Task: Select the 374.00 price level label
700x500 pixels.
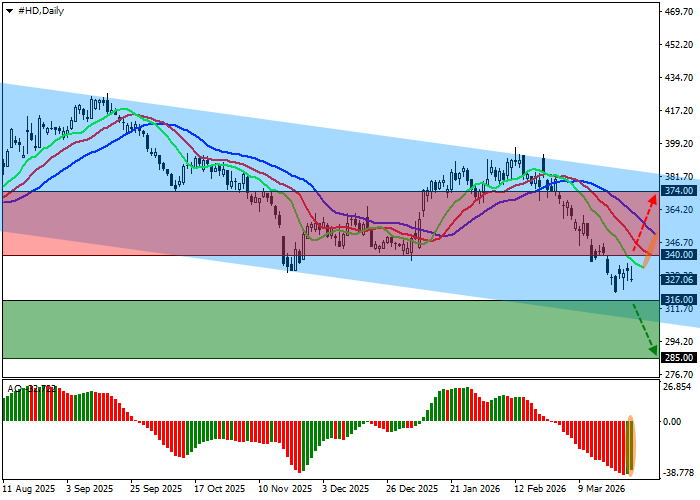Action: pyautogui.click(x=678, y=190)
